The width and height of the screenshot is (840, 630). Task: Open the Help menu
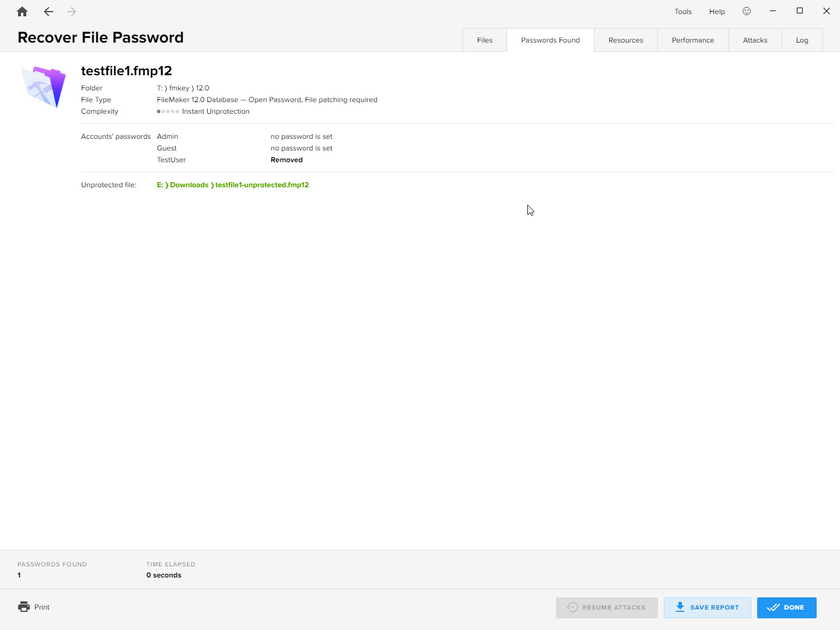click(x=717, y=12)
